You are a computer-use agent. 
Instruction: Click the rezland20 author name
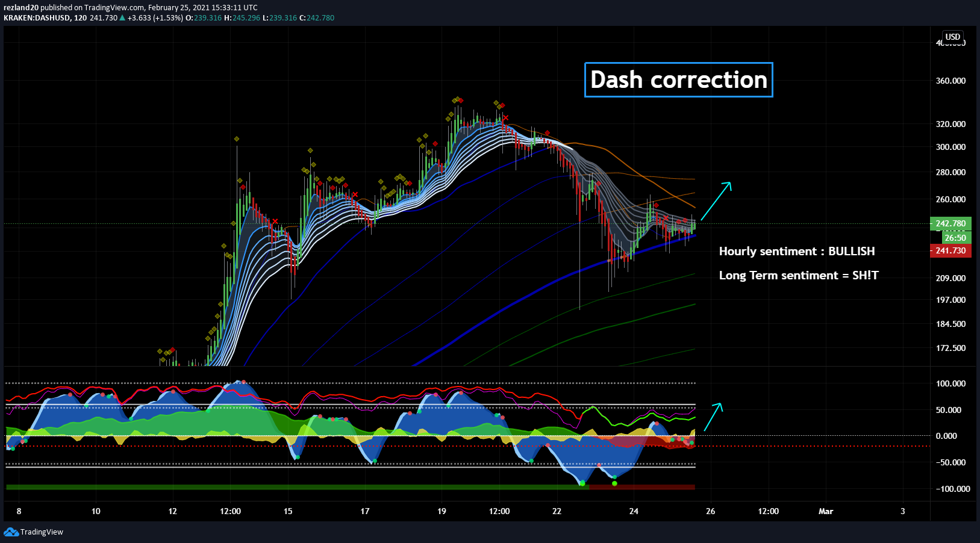coord(21,8)
